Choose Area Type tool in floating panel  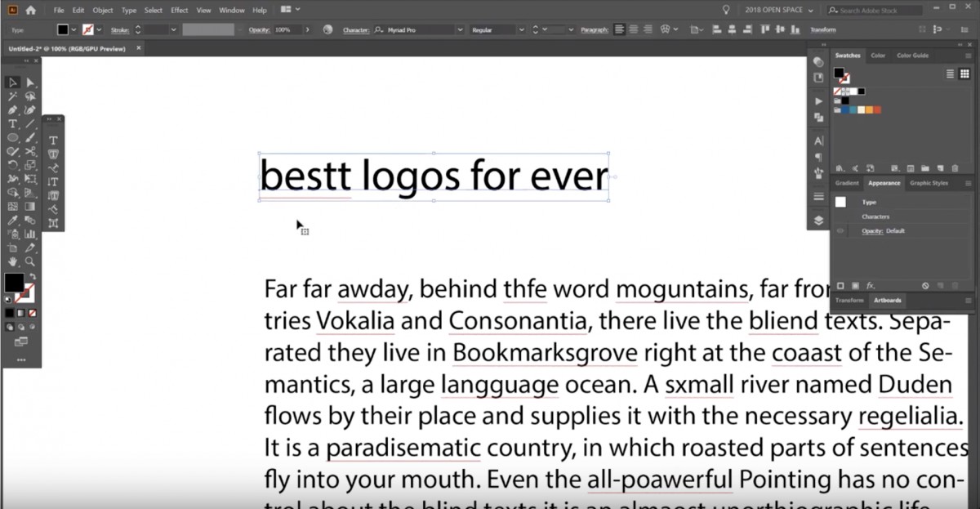coord(53,154)
